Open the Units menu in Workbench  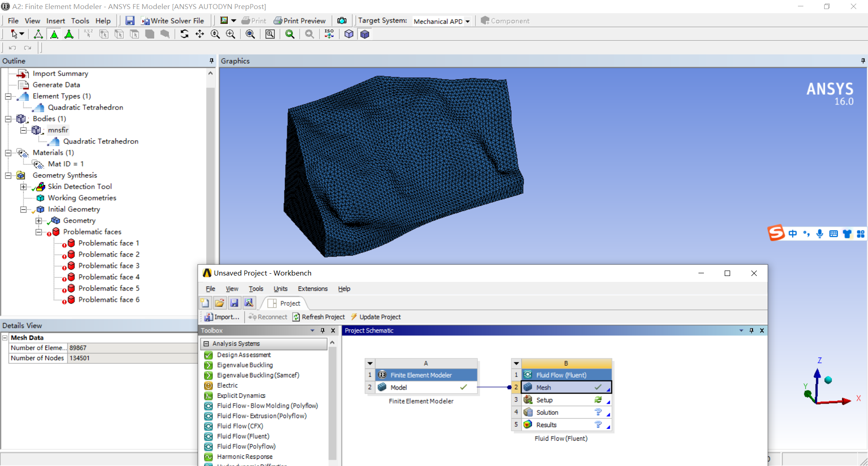(280, 289)
